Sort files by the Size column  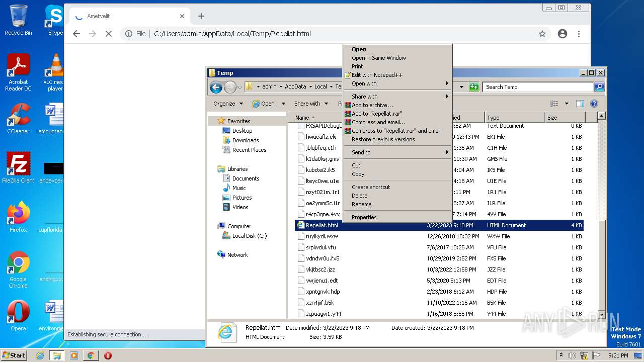click(566, 118)
